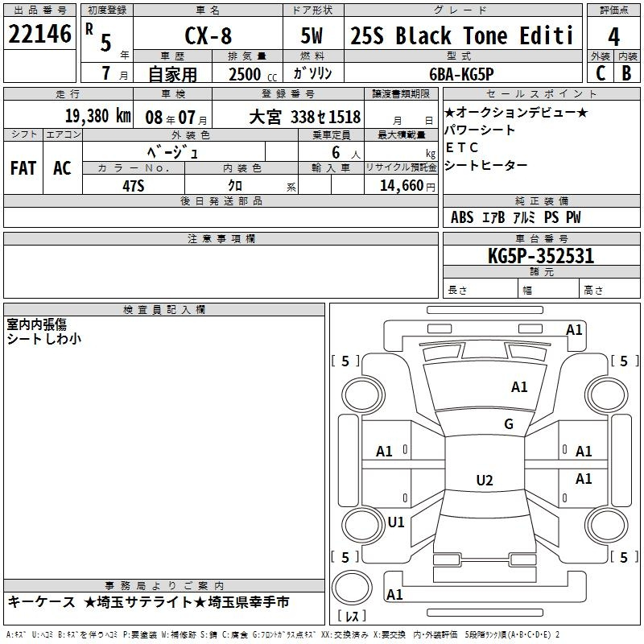
Task: Click the A1 scratch mark on the hood
Action: click(519, 387)
